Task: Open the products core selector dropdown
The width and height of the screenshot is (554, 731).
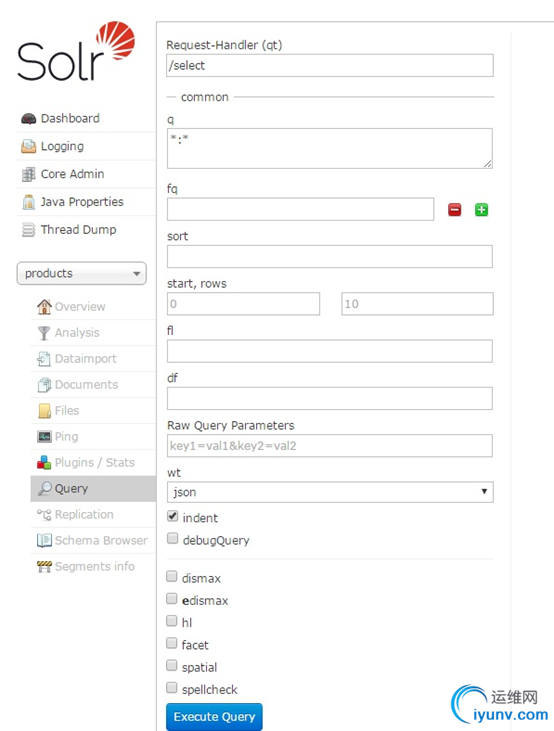Action: point(82,273)
